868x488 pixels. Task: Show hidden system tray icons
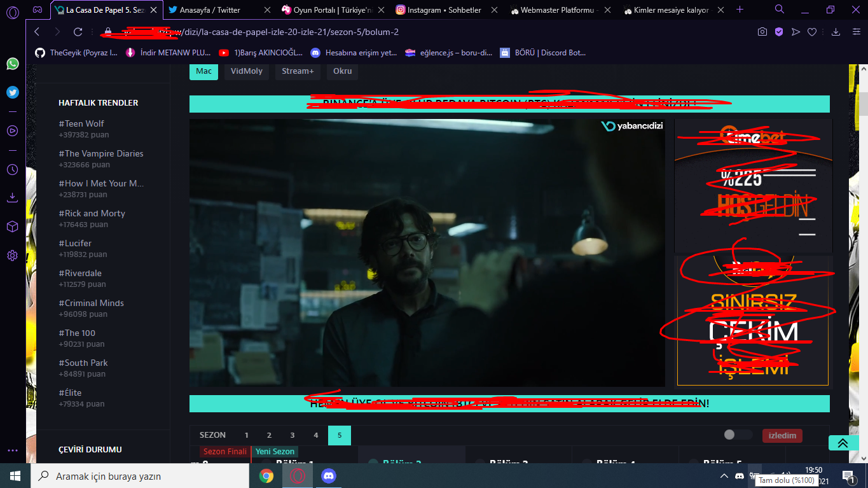pos(724,476)
